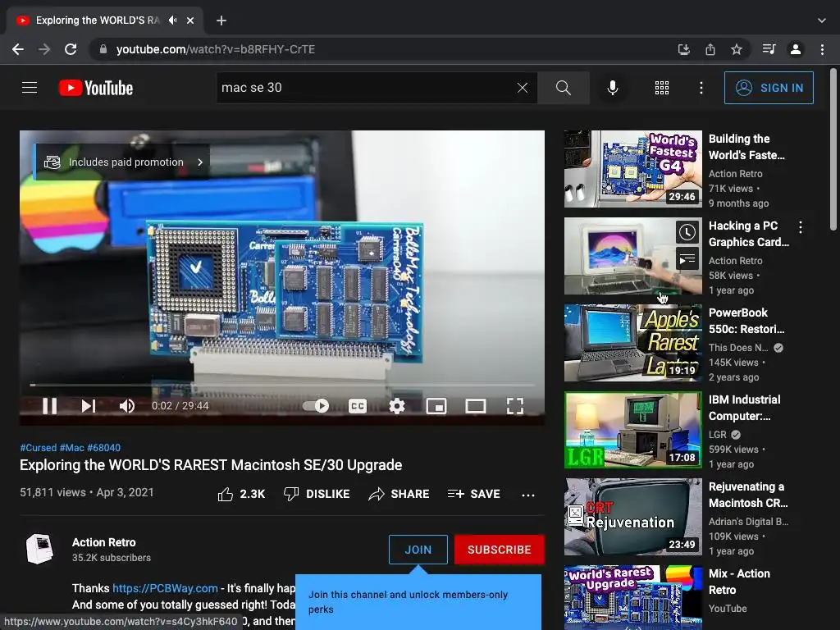Share the video
This screenshot has height=630, width=840.
click(399, 494)
